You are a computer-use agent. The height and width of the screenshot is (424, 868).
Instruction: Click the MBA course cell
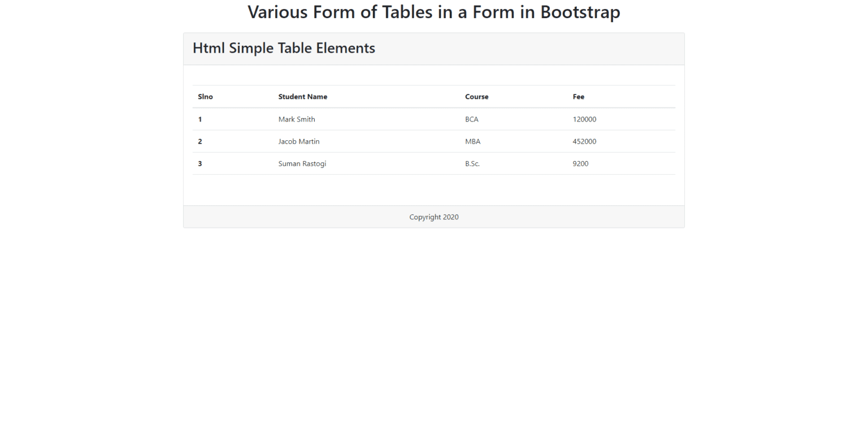[x=472, y=141]
